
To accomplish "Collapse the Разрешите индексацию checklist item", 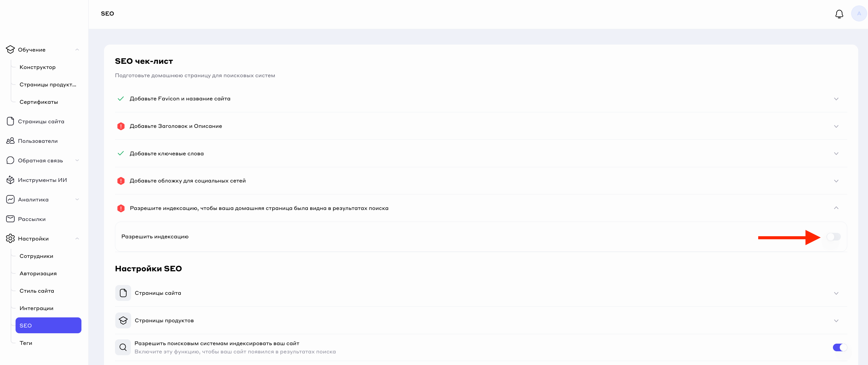I will (836, 208).
